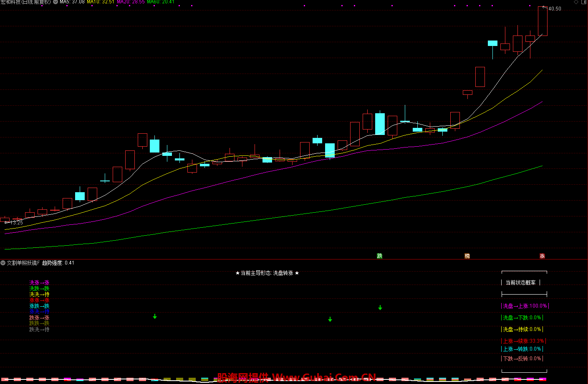588x384 pixels.
Task: Click the 40.50 high price label
Action: [555, 9]
